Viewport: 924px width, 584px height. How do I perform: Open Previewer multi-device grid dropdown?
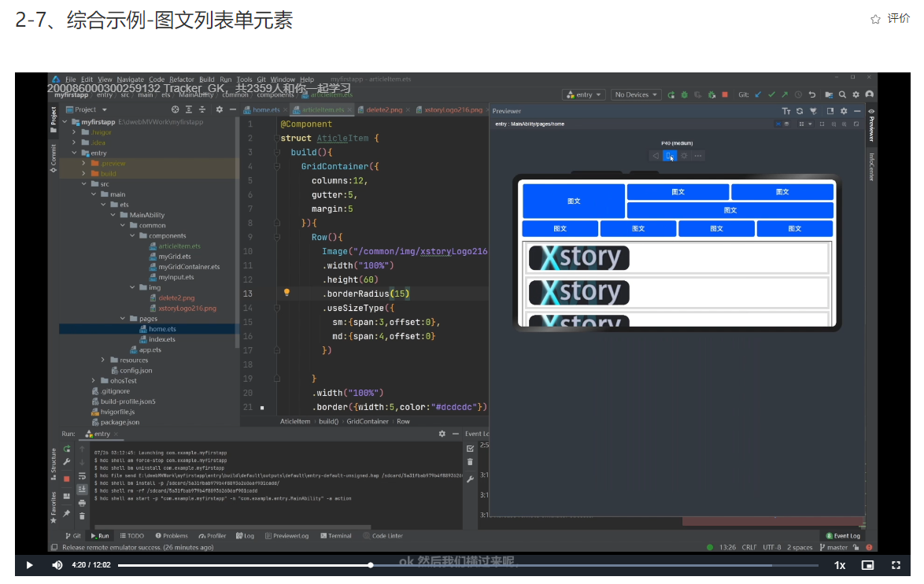point(804,124)
